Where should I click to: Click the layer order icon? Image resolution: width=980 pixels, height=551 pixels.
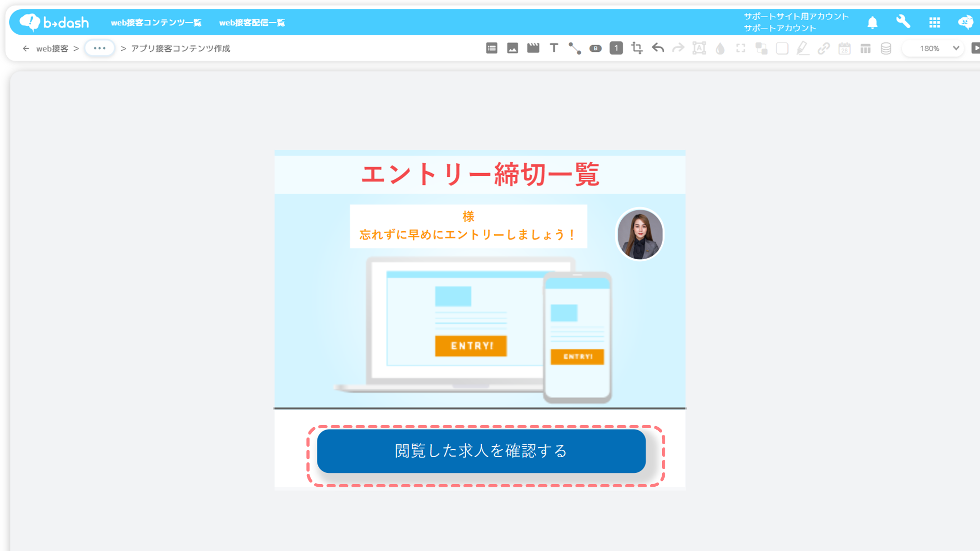point(761,48)
